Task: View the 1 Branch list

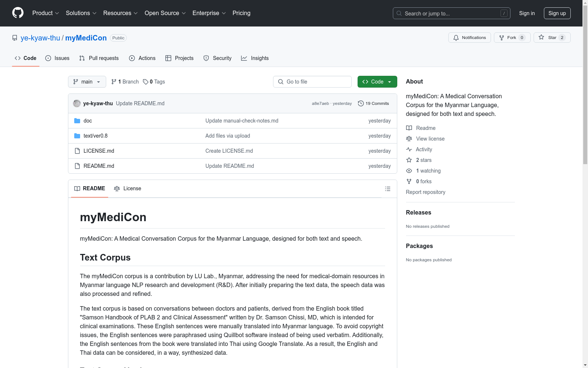Action: click(x=125, y=82)
